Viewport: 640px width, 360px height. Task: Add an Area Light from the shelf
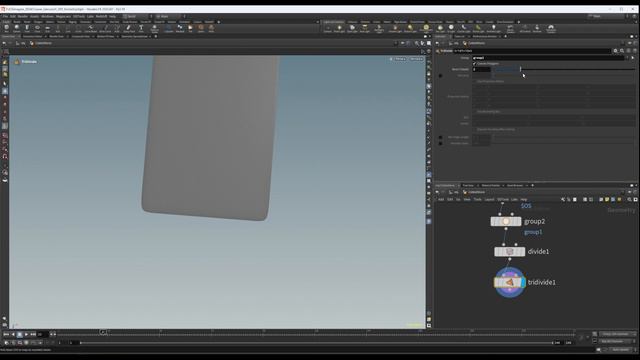pos(364,28)
